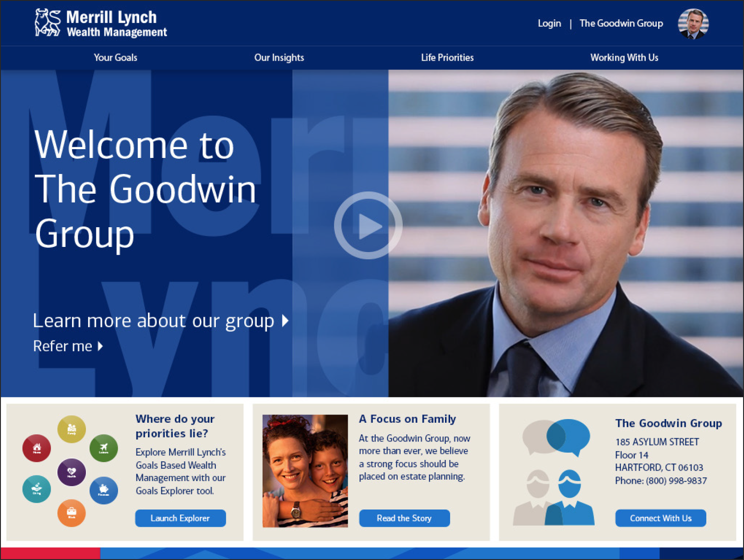
Task: Open the Your Goals menu
Action: pyautogui.click(x=116, y=58)
